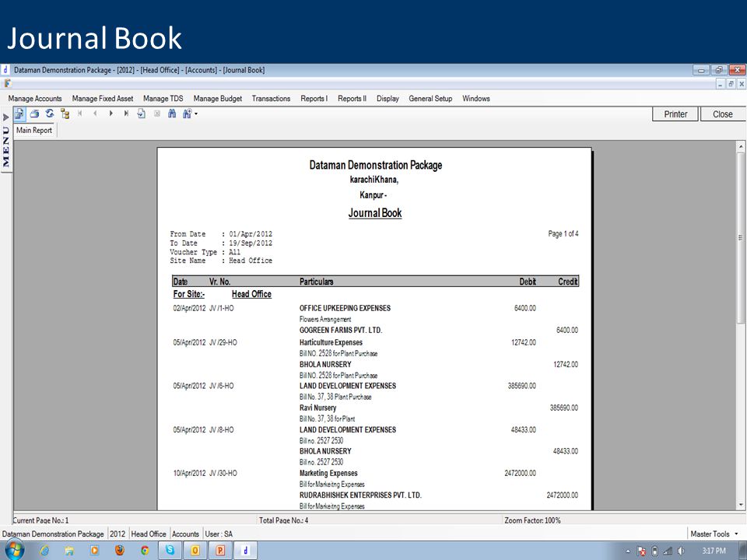Click the scrollbar up arrow
The image size is (747, 560).
click(x=741, y=146)
